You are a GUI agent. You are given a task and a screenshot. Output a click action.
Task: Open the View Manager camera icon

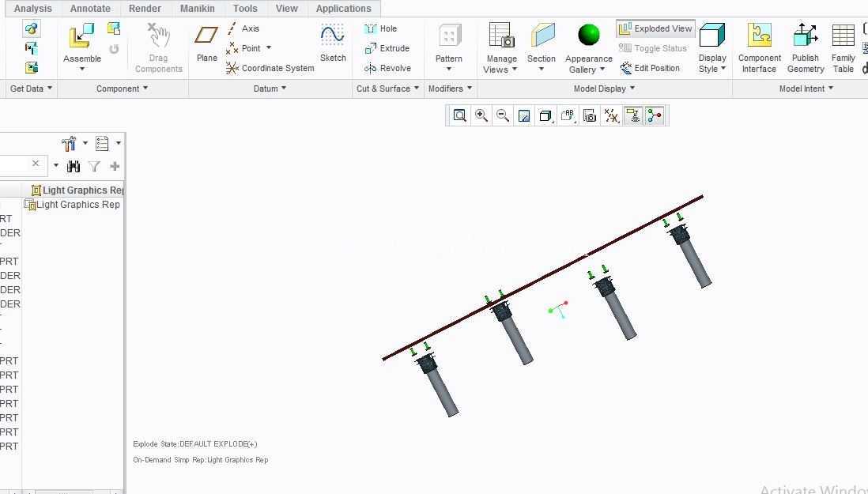590,115
